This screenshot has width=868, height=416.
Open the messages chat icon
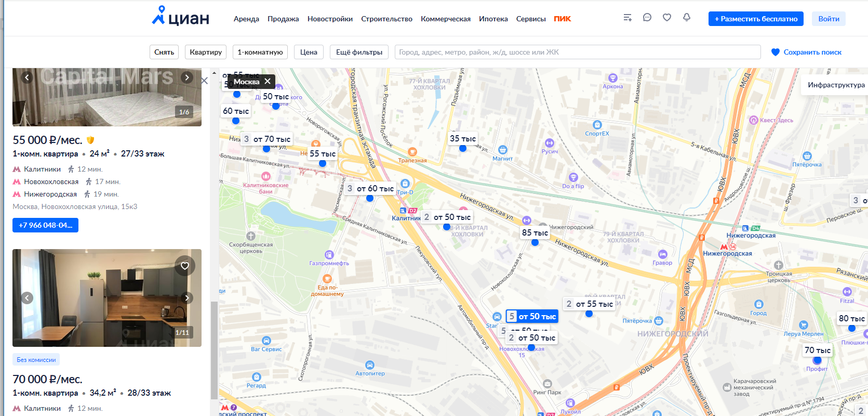pyautogui.click(x=647, y=18)
